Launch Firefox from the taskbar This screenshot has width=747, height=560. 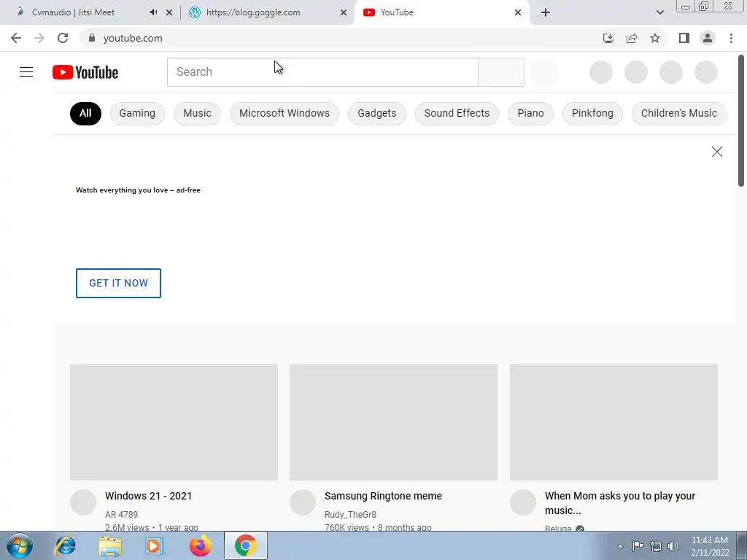pos(200,545)
